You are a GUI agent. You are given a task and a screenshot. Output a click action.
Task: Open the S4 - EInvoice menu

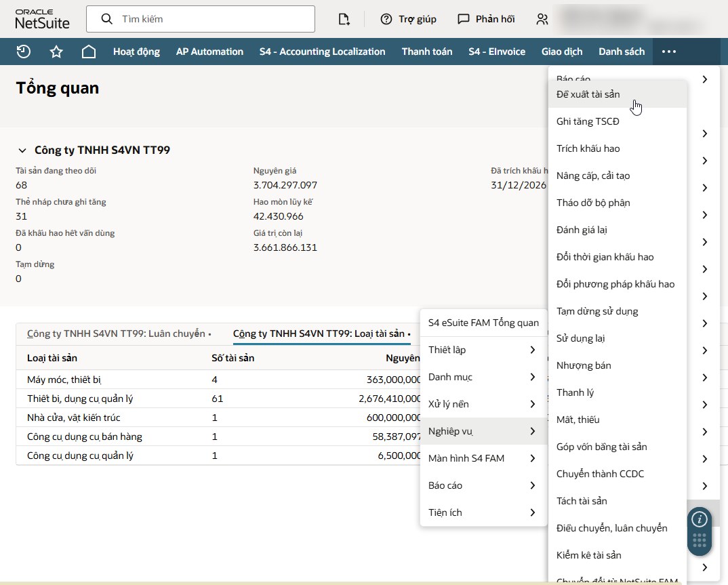coord(497,52)
